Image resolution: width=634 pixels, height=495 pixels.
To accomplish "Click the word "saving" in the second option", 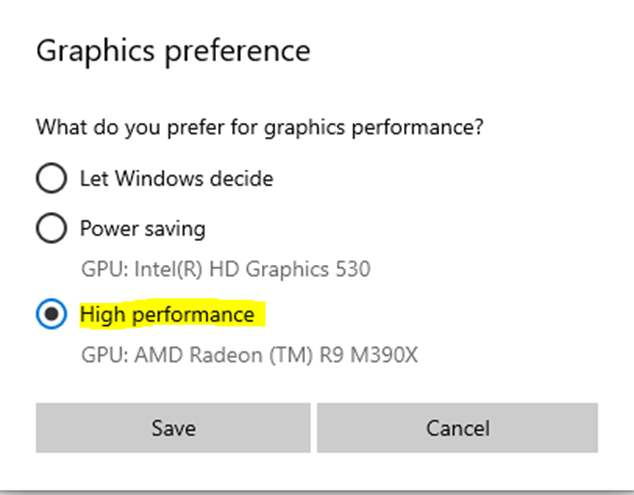I will [x=175, y=229].
